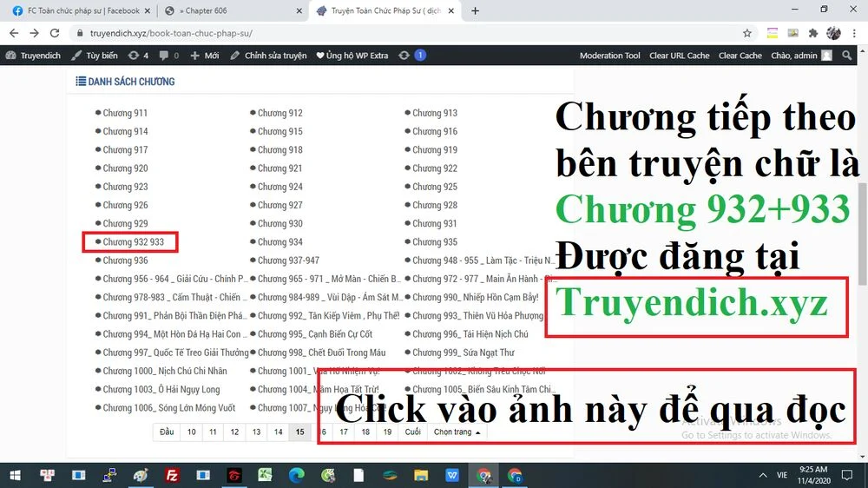This screenshot has height=488, width=868.
Task: Launch Microsoft Edge from the taskbar
Action: coord(296,475)
